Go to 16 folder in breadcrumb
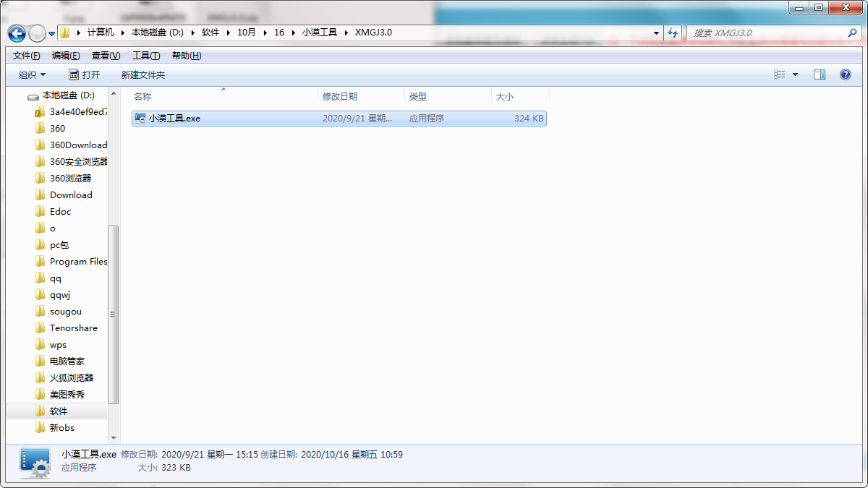 (279, 33)
